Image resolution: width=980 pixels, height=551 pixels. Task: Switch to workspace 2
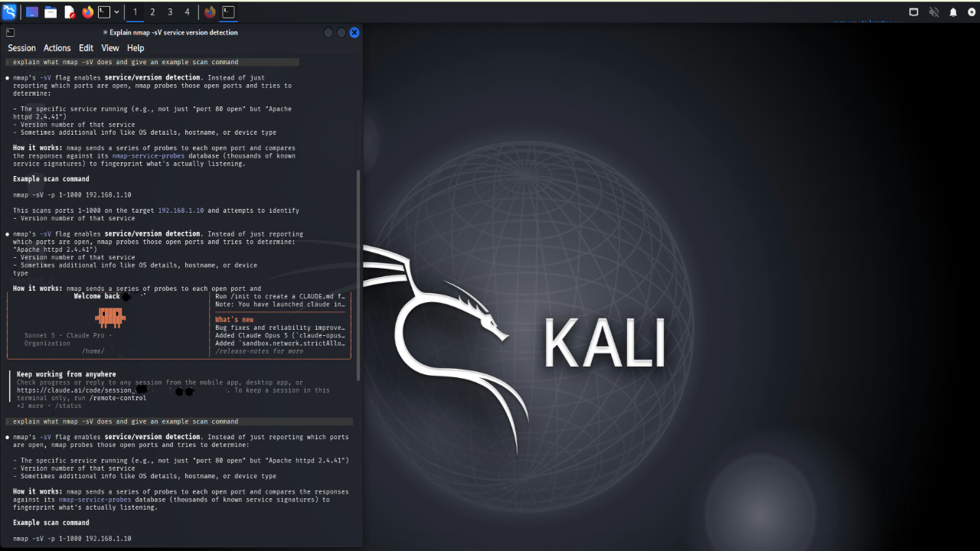[152, 12]
